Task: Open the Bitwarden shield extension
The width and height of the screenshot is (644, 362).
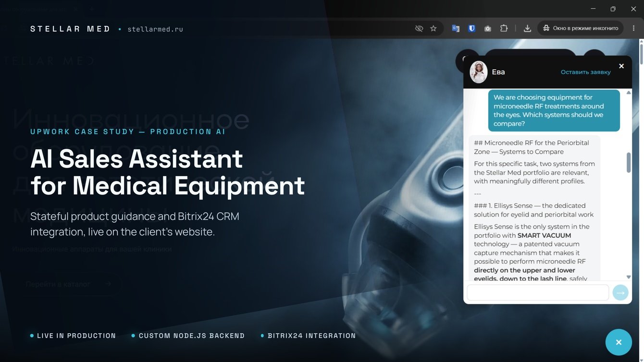Action: pos(472,29)
